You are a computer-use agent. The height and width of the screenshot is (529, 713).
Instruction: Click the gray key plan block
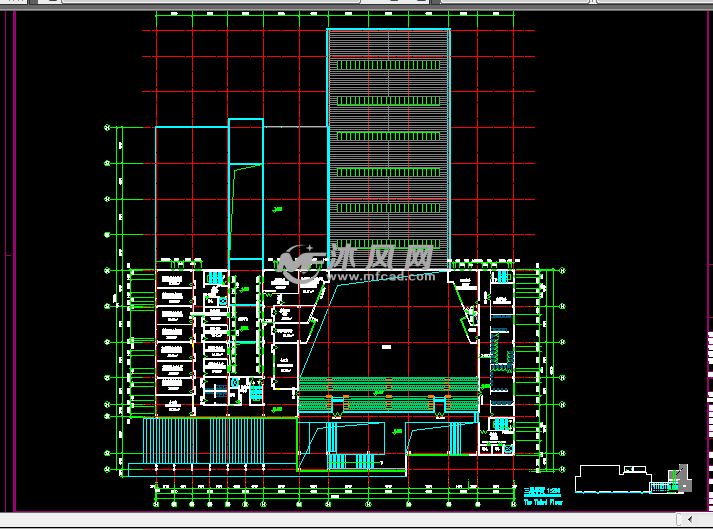tap(684, 479)
